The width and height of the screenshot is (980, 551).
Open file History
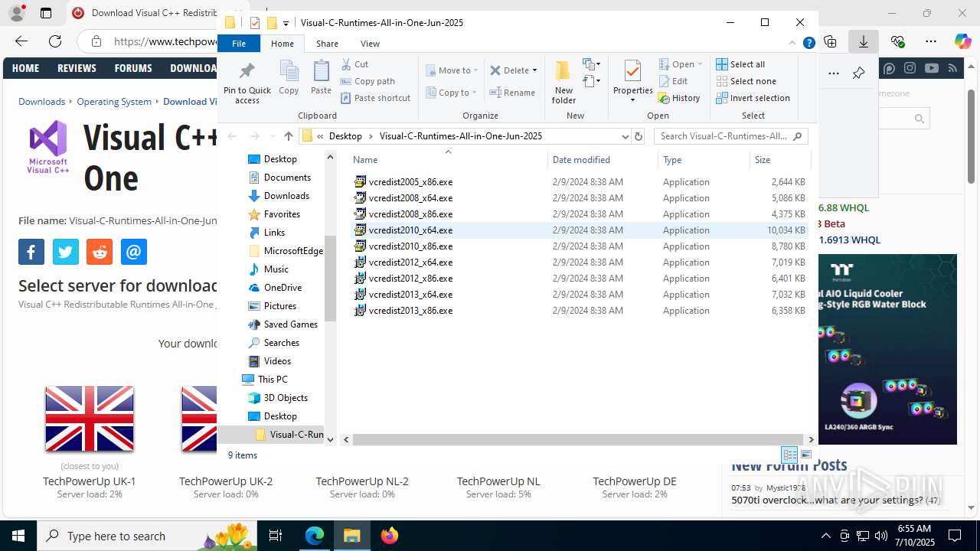tap(680, 98)
